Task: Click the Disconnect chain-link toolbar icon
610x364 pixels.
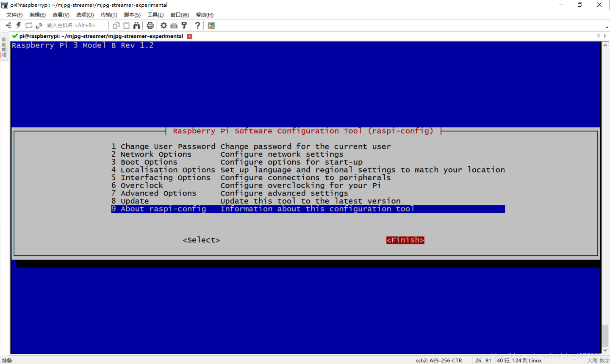Action: (x=39, y=25)
